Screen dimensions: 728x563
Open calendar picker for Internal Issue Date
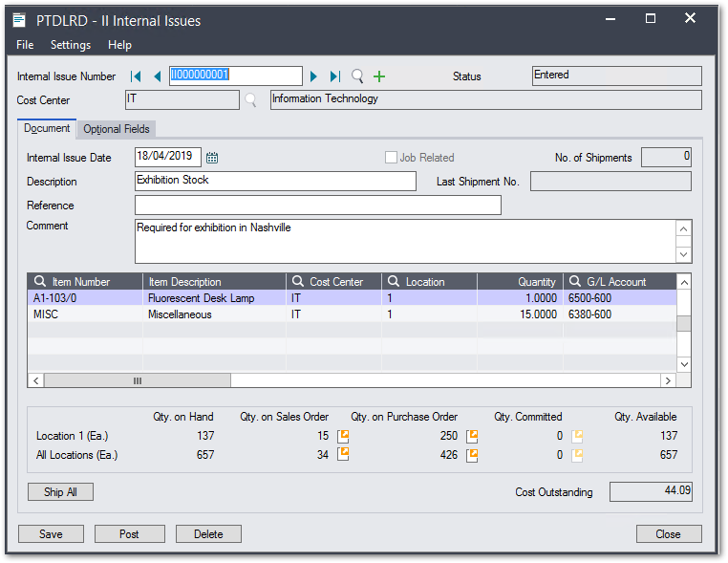pyautogui.click(x=212, y=158)
